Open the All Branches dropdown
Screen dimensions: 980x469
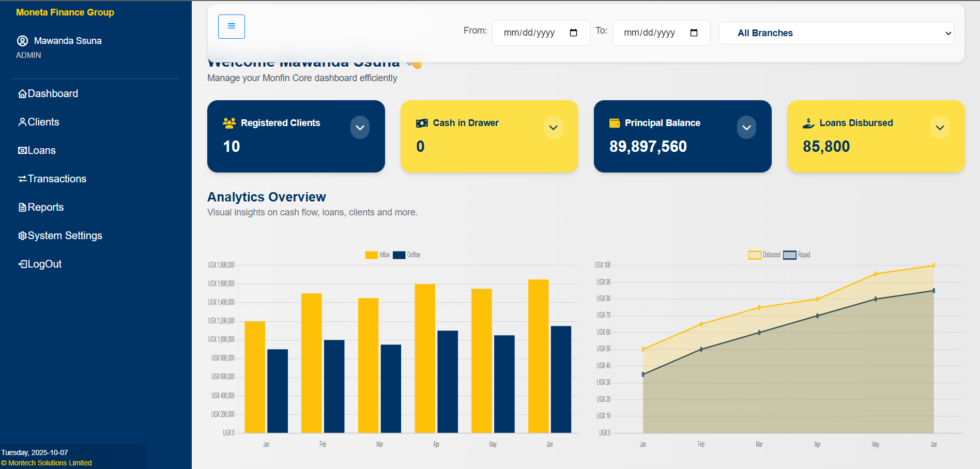(x=836, y=33)
